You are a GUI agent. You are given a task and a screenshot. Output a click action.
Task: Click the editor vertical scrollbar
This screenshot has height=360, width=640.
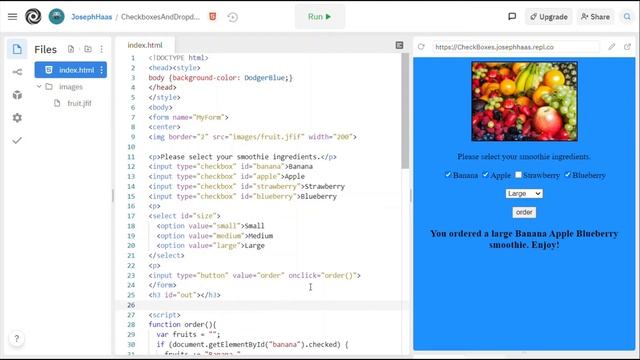click(405, 111)
